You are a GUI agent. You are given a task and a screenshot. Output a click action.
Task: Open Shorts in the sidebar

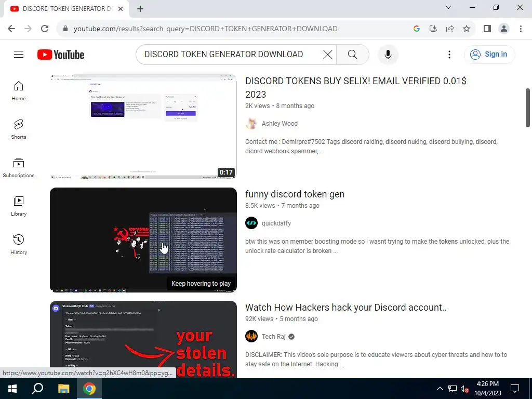19,129
